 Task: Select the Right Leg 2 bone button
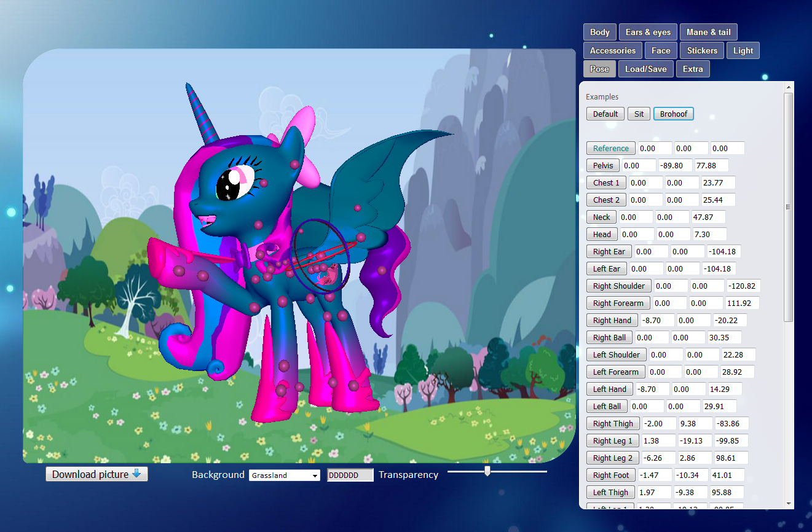point(613,458)
